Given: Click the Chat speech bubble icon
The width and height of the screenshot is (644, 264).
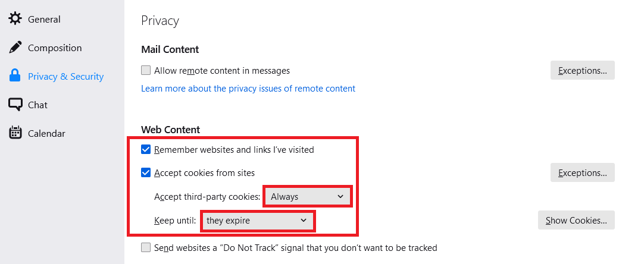Looking at the screenshot, I should pyautogui.click(x=15, y=105).
